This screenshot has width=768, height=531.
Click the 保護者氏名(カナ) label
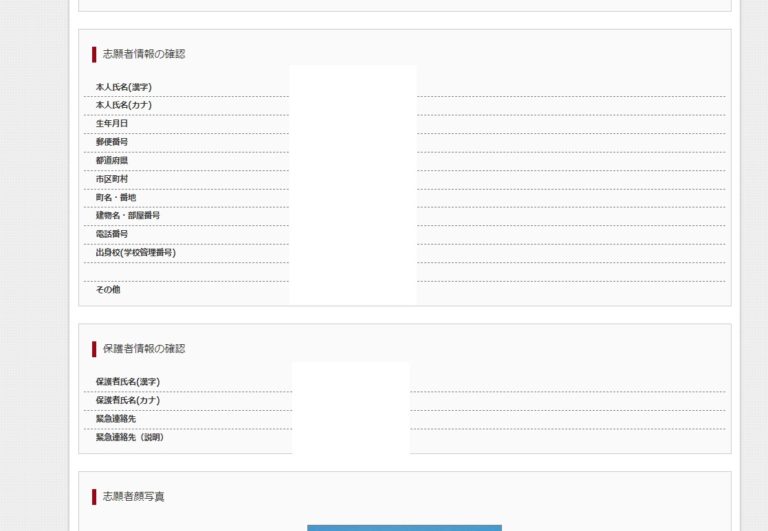pos(128,400)
